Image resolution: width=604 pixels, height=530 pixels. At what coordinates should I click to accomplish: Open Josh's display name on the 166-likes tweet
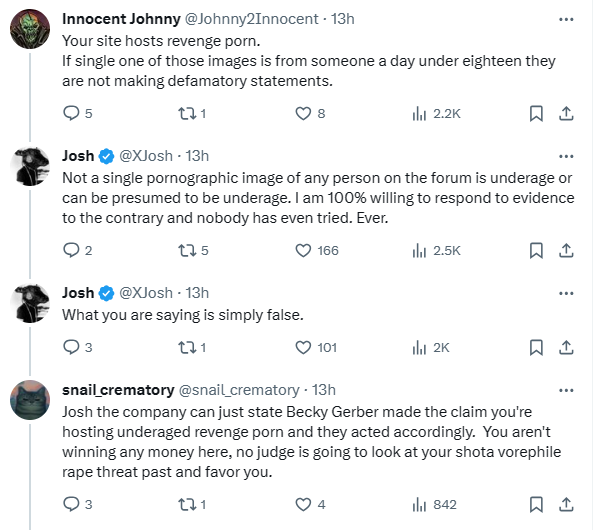[x=78, y=155]
